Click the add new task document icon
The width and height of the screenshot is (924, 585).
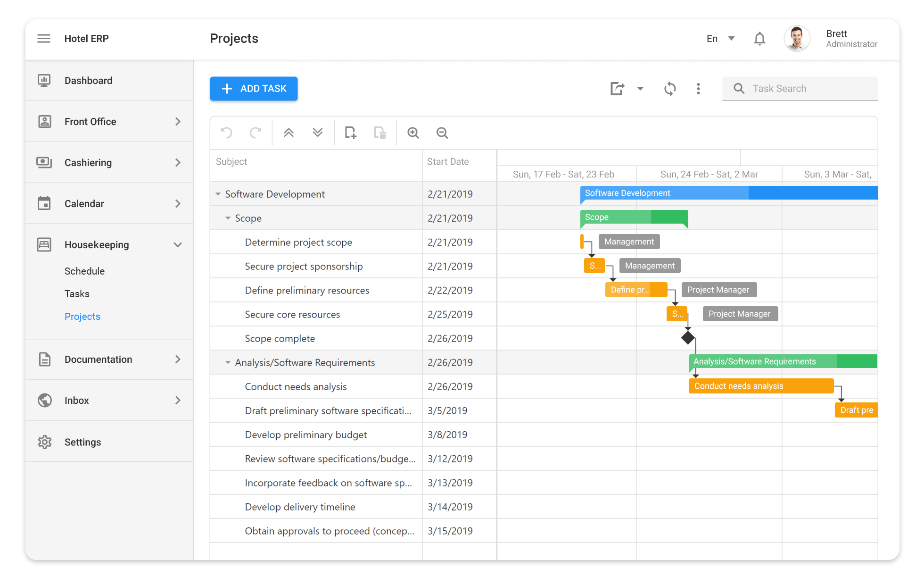[350, 133]
